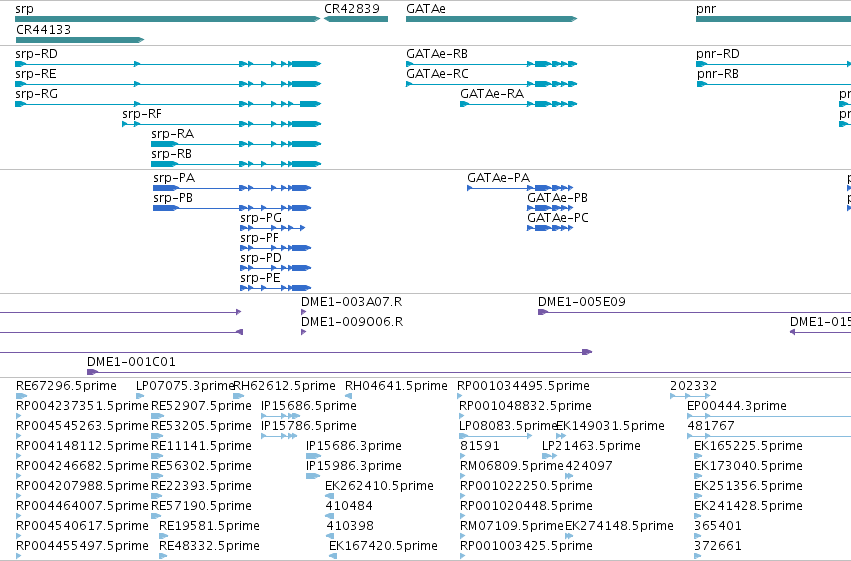Select the srp-RE transcript
851x561 pixels.
pyautogui.click(x=168, y=84)
